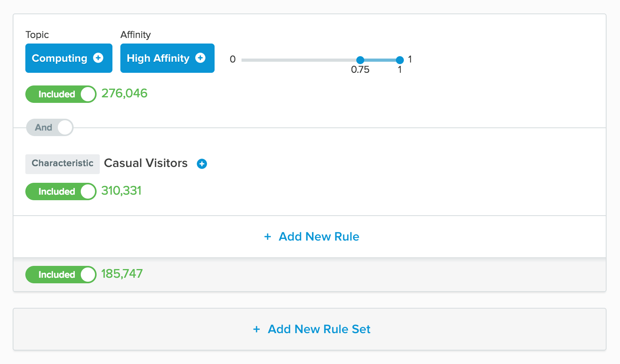Switch the And operator toggle
Screen dimensions: 620x364
coord(50,127)
